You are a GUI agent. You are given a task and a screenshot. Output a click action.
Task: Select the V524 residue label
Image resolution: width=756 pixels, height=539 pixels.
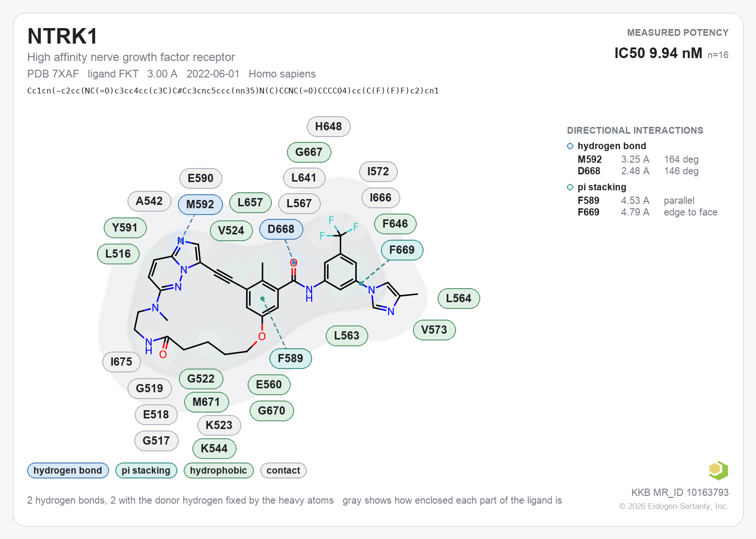(231, 231)
